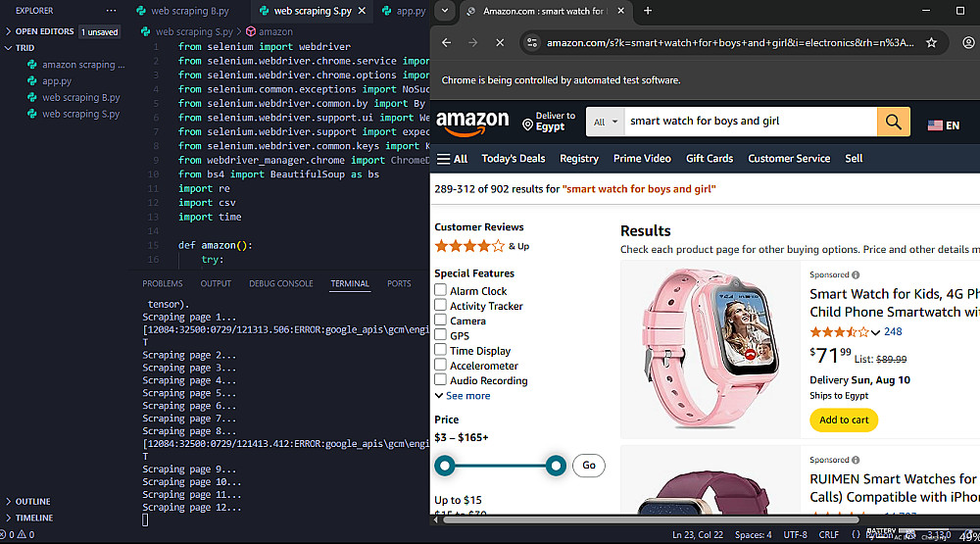Click the Chrome address bar URL

click(x=729, y=42)
